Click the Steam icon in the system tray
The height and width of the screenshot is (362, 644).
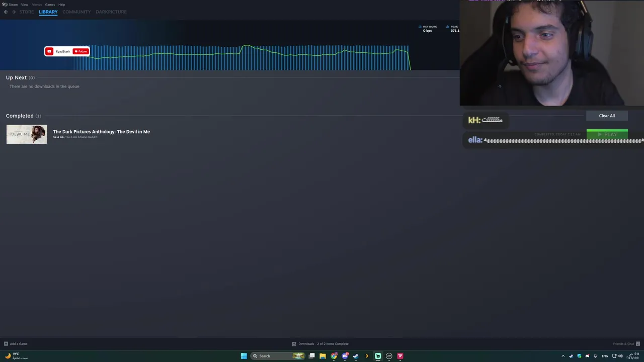tap(571, 356)
